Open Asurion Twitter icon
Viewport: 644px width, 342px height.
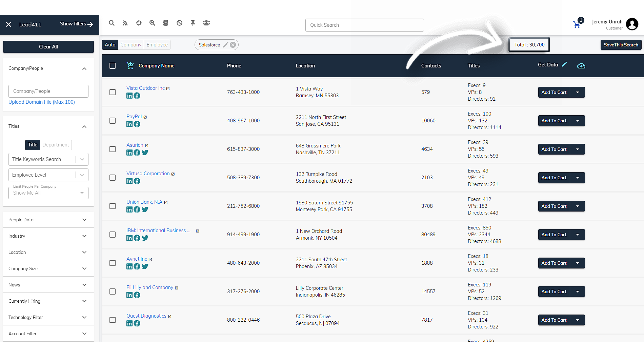(x=145, y=153)
